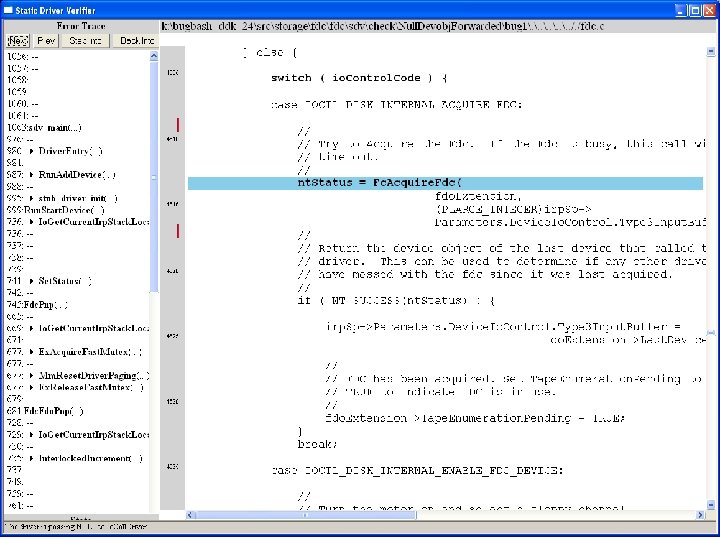Click the break; statement in code

(317, 444)
